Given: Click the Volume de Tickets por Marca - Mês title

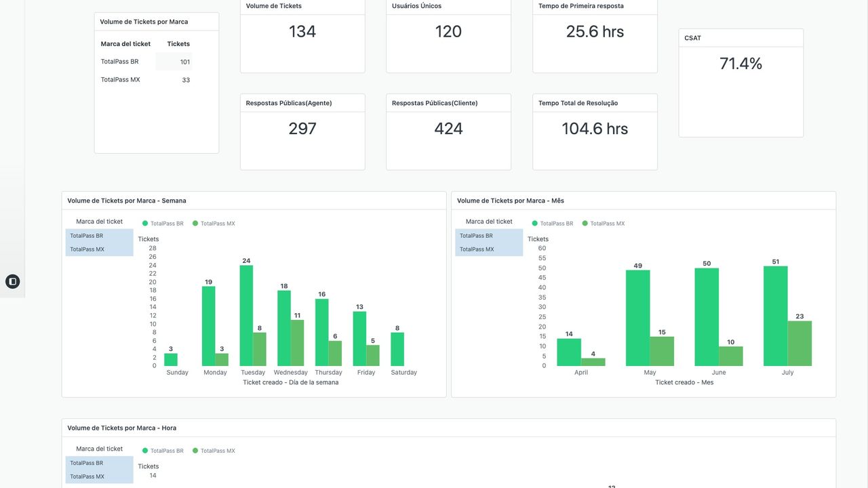Looking at the screenshot, I should click(511, 201).
